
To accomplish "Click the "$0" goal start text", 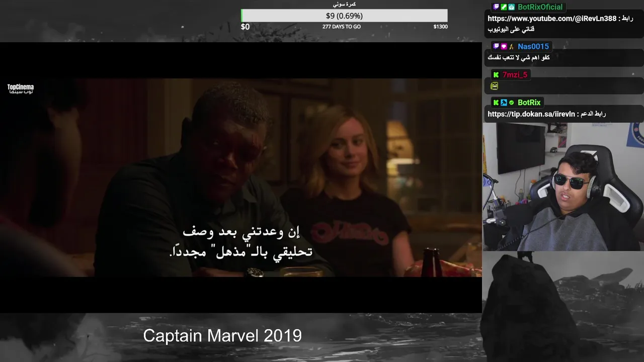I will pos(245,27).
